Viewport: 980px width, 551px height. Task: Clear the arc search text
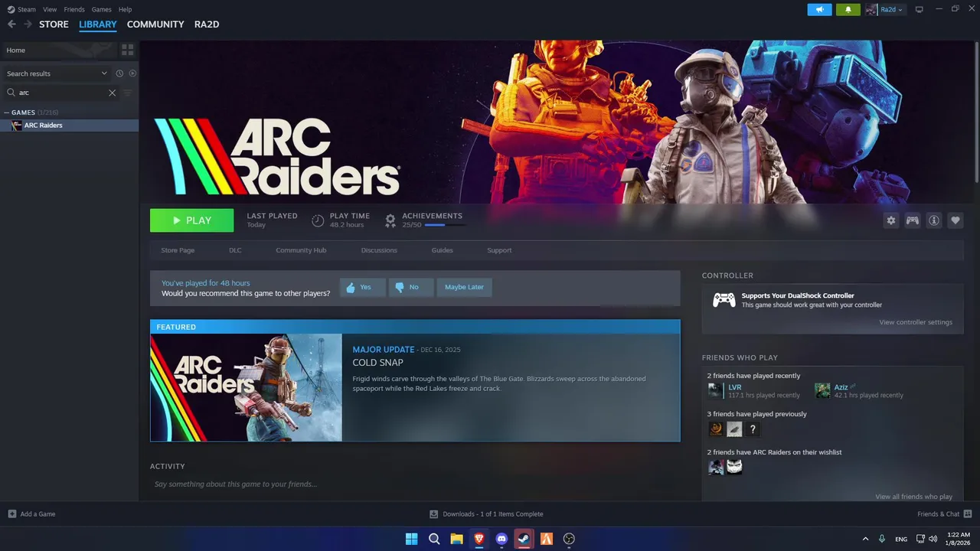click(112, 93)
